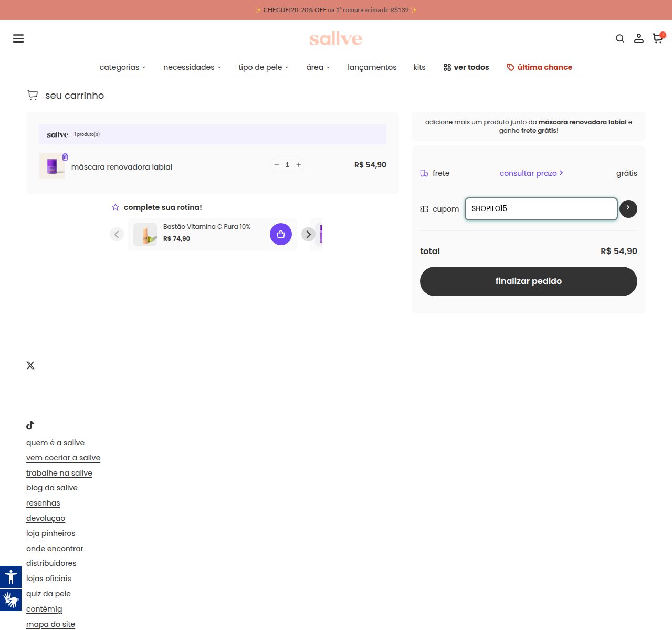Open mapa do site link
The height and width of the screenshot is (630, 672).
[x=51, y=624]
